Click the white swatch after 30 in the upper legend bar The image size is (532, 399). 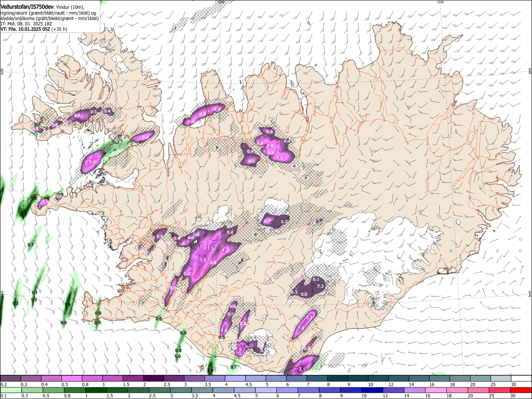click(521, 379)
